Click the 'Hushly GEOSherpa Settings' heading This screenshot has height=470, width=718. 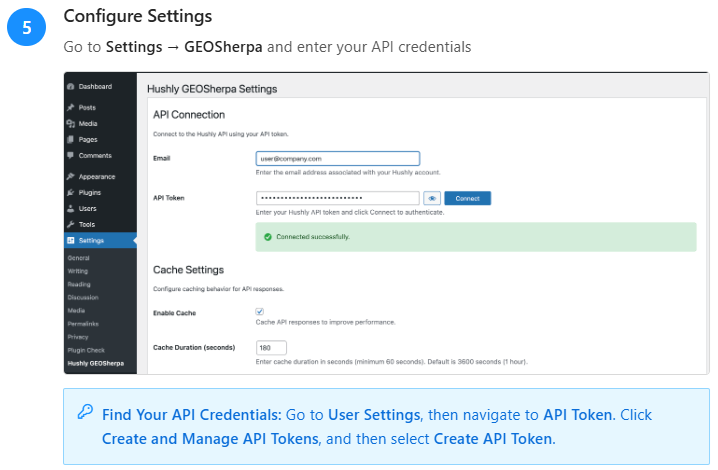coord(212,89)
